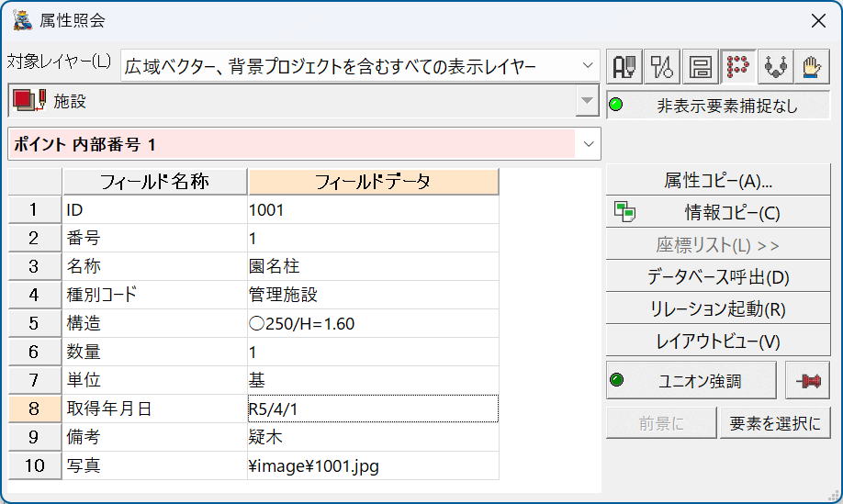Toggle the ユニオン強調 button
The width and height of the screenshot is (843, 504).
(x=691, y=380)
